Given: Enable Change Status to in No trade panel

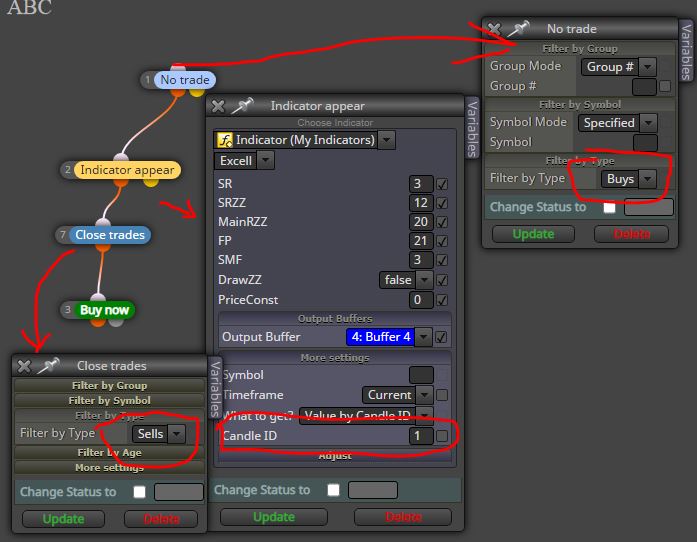Looking at the screenshot, I should click(609, 208).
